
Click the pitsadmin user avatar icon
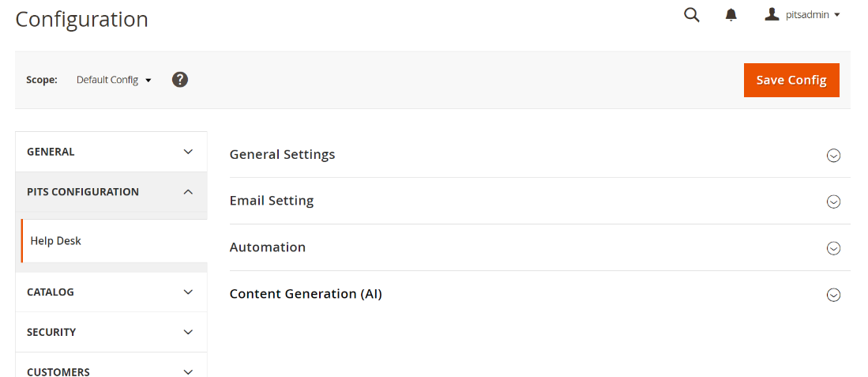[x=772, y=14]
